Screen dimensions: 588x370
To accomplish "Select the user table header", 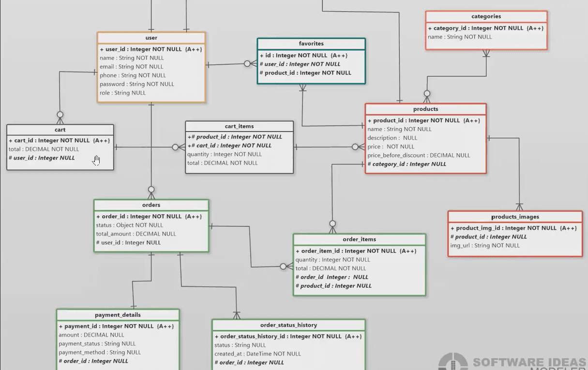I will (x=151, y=38).
